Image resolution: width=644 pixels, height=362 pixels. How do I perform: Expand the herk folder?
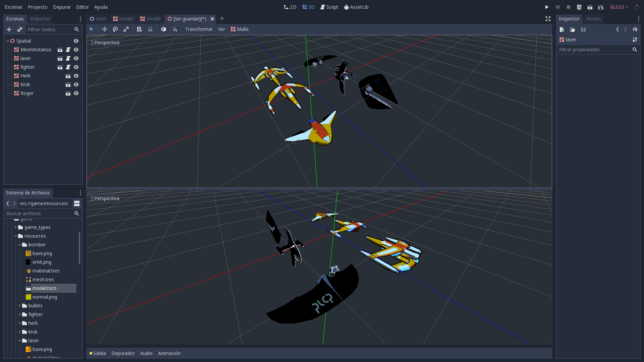19,323
